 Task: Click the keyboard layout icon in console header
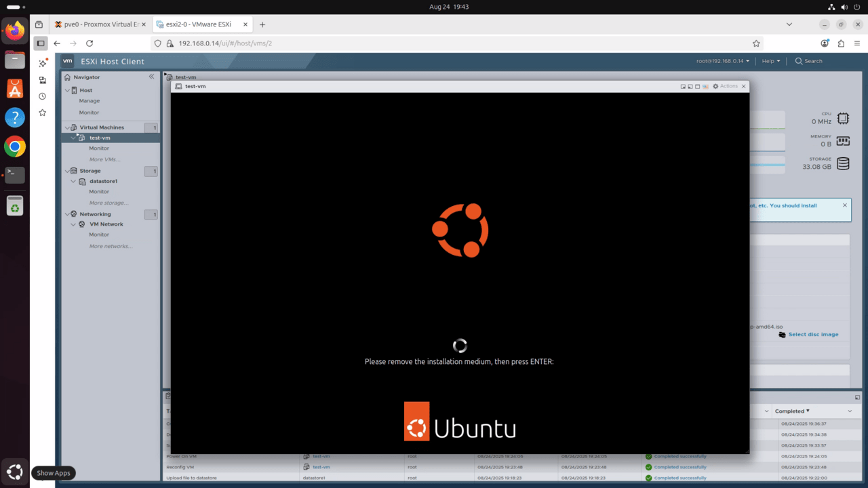point(705,87)
